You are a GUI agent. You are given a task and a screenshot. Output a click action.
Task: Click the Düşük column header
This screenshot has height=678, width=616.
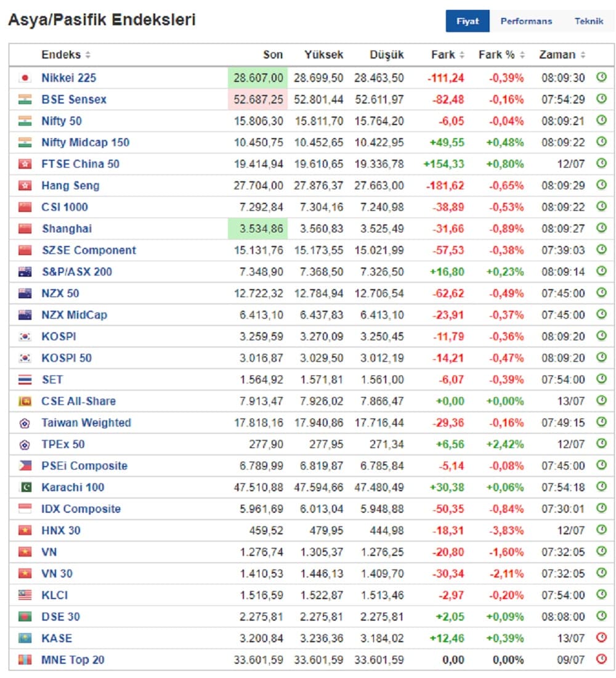[386, 55]
